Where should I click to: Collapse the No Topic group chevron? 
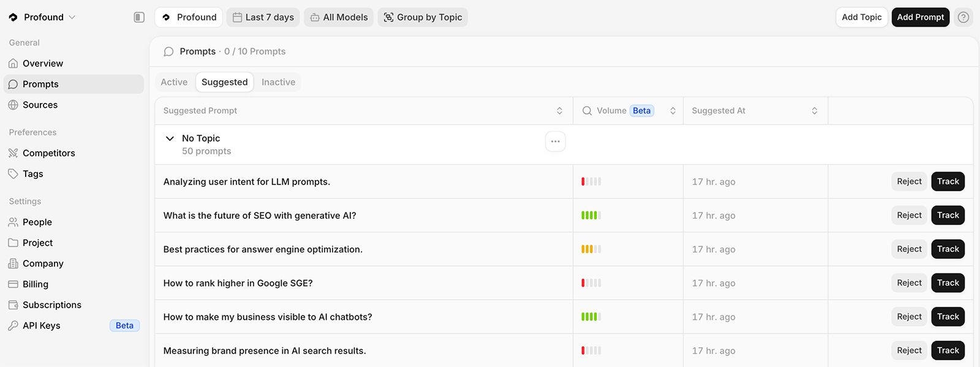click(x=170, y=138)
